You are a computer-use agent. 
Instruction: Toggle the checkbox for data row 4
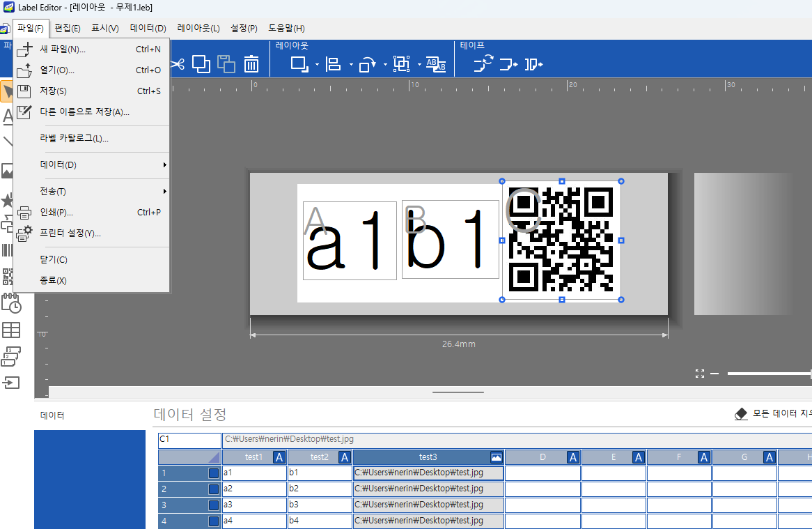pos(213,521)
